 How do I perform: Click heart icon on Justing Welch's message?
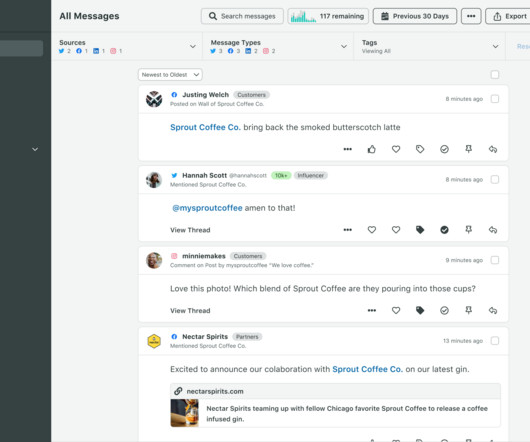[396, 149]
